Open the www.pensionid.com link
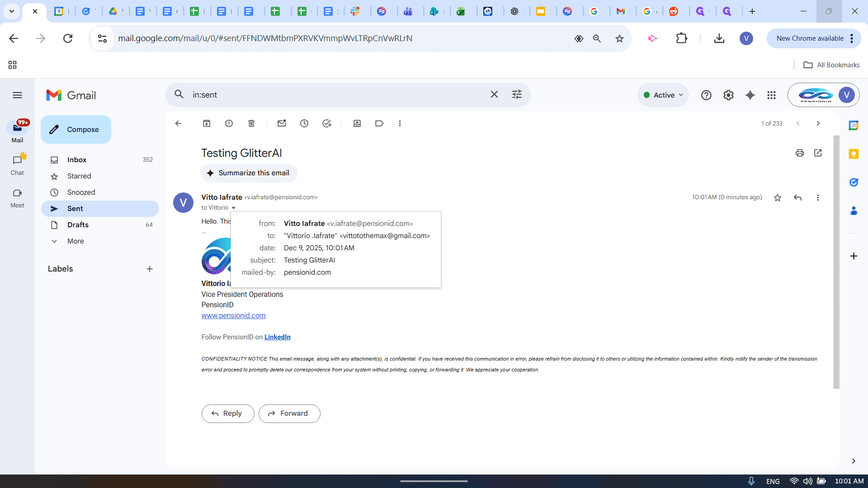 click(234, 315)
